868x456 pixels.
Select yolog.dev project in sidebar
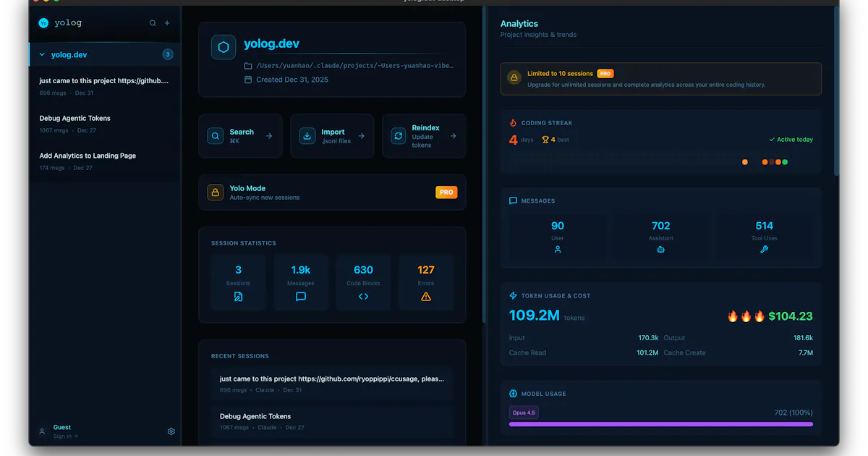(105, 54)
